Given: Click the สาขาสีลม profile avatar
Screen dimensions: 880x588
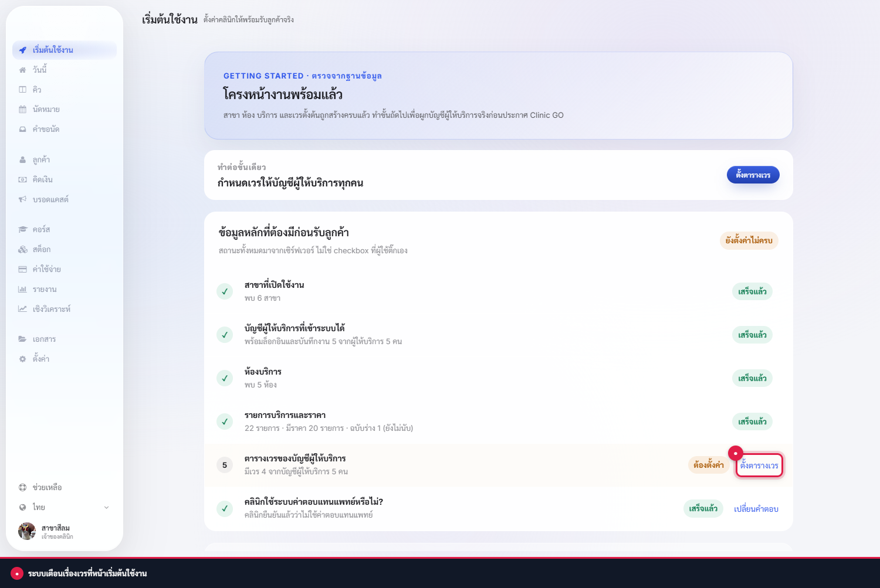Looking at the screenshot, I should click(x=27, y=531).
